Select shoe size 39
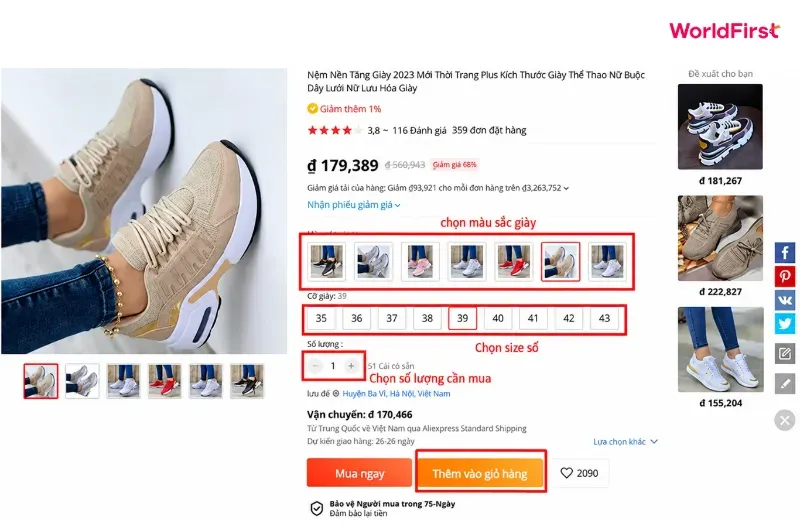 pos(462,318)
